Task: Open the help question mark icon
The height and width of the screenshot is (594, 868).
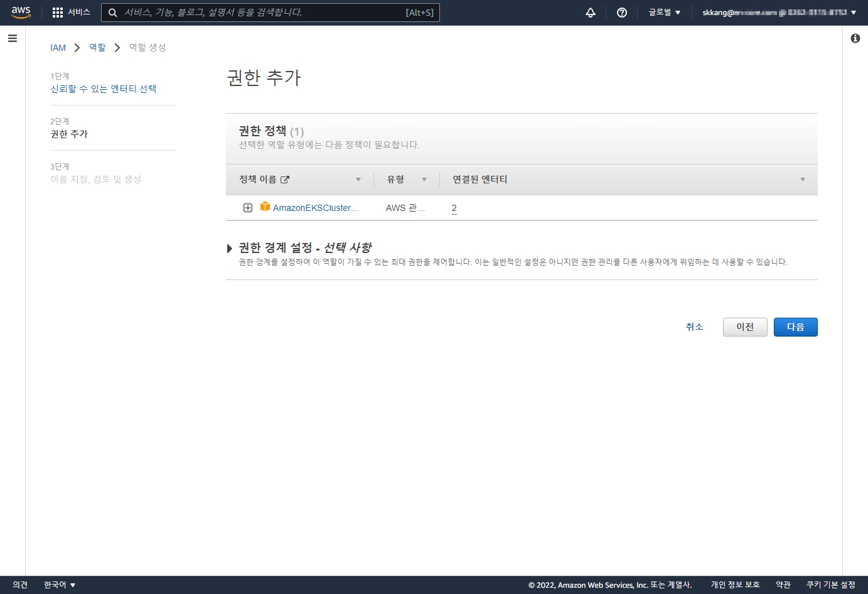Action: pos(622,13)
